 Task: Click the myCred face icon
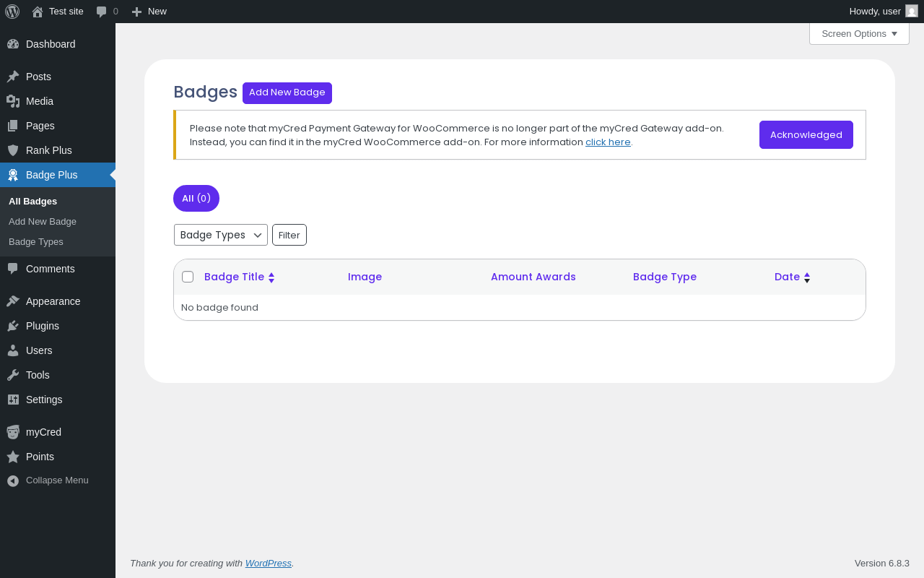tap(13, 432)
